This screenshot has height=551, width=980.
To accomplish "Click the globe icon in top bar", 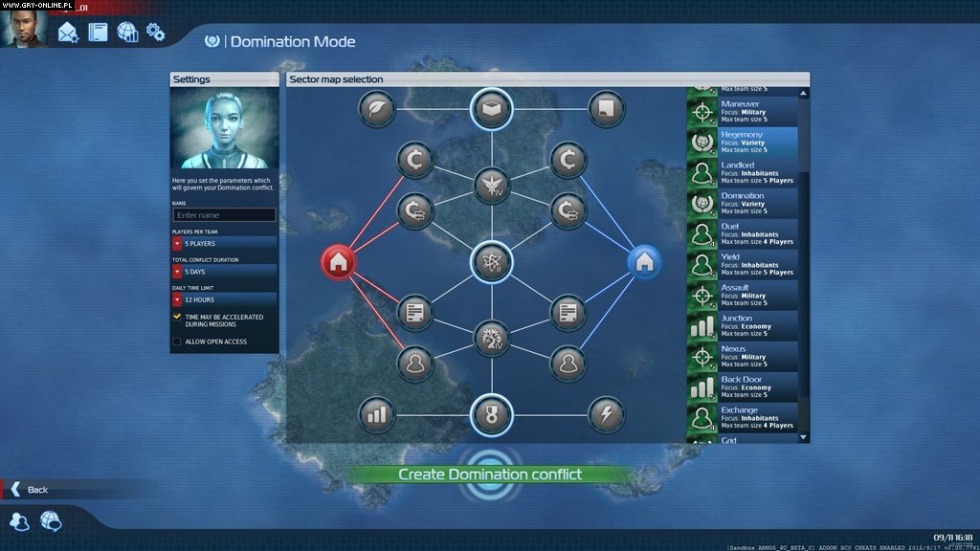I will click(x=127, y=33).
